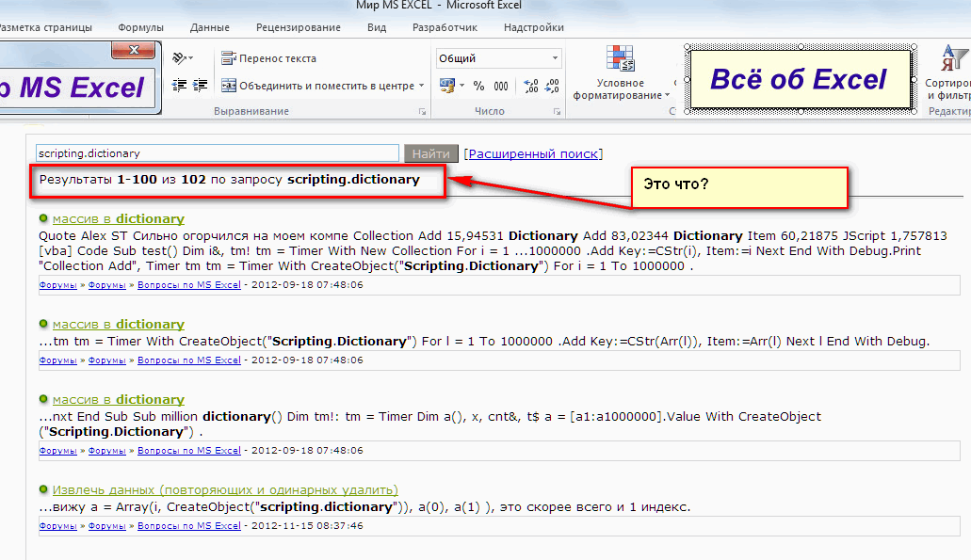The image size is (971, 560).
Task: Click the decrease decimal icon
Action: click(551, 86)
